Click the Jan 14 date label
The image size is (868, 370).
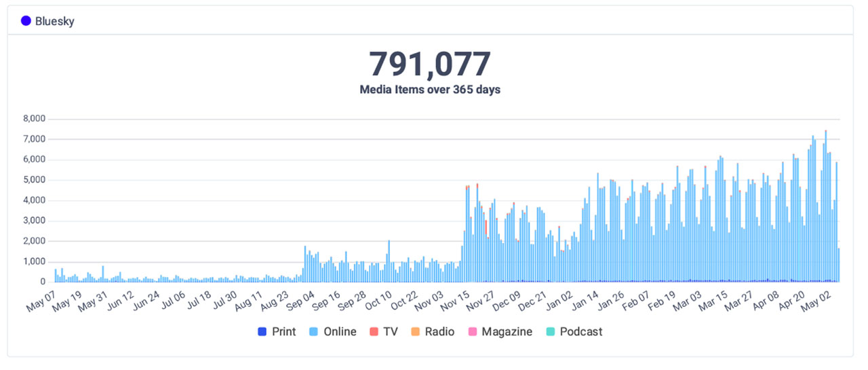(x=587, y=299)
